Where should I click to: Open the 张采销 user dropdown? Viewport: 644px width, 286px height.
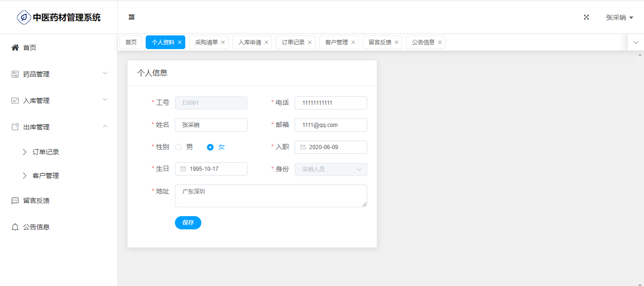[619, 17]
